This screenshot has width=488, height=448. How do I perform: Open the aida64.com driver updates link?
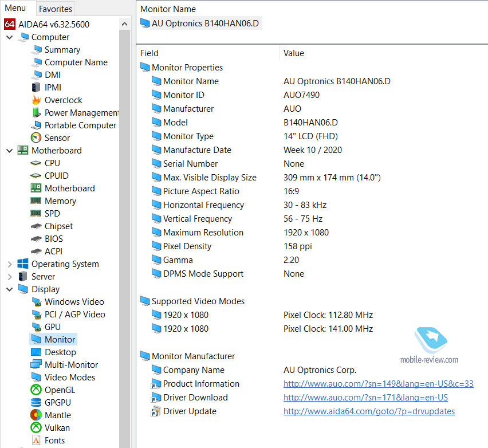click(369, 411)
